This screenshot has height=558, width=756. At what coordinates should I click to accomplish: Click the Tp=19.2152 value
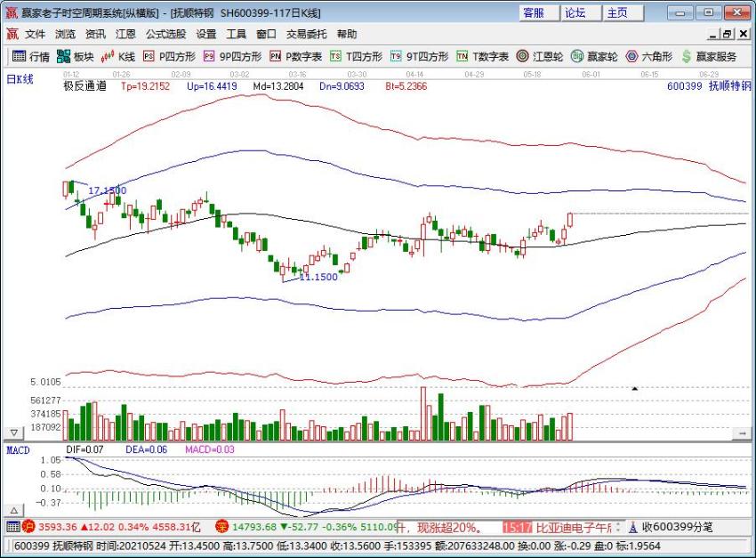[146, 86]
